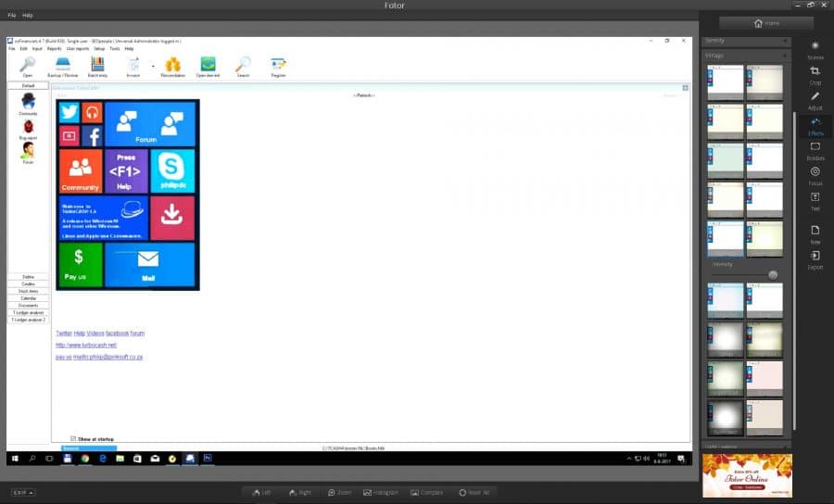Select the blue-highlighted selected Vintage thumbnail

(x=726, y=239)
